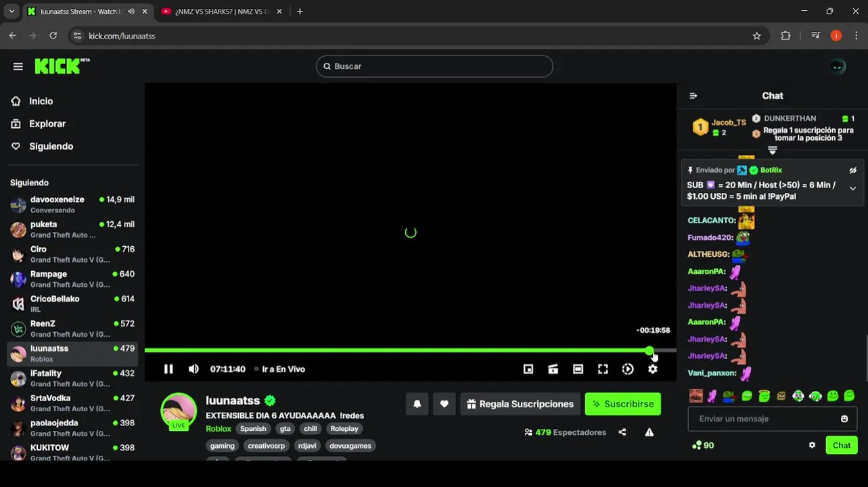Open puketa channel in sidebar
Image resolution: width=868 pixels, height=487 pixels.
72,229
